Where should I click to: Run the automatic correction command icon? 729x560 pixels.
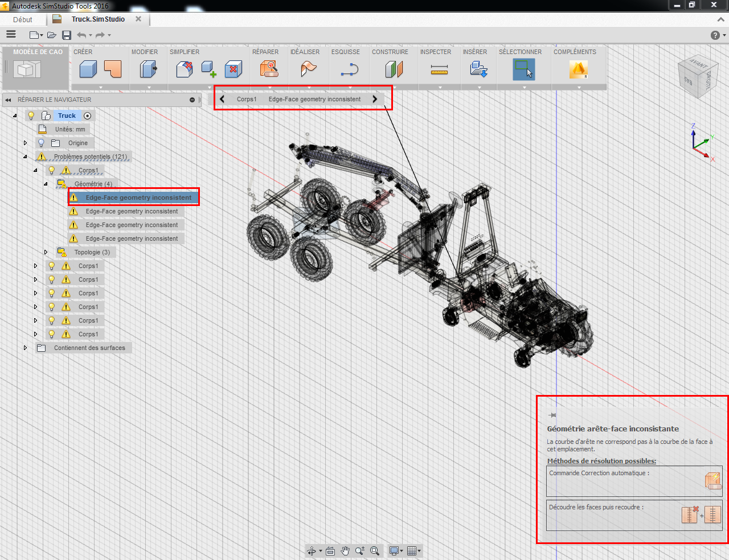pos(712,481)
